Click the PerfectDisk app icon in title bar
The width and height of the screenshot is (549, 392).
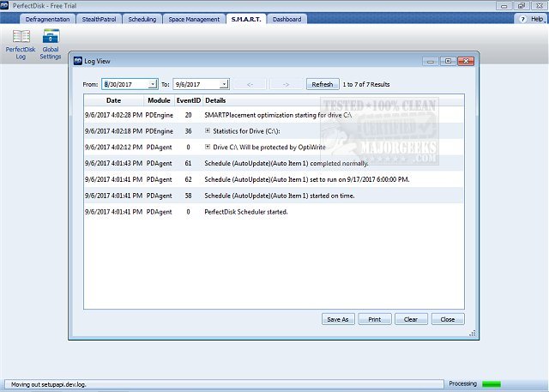(4, 6)
